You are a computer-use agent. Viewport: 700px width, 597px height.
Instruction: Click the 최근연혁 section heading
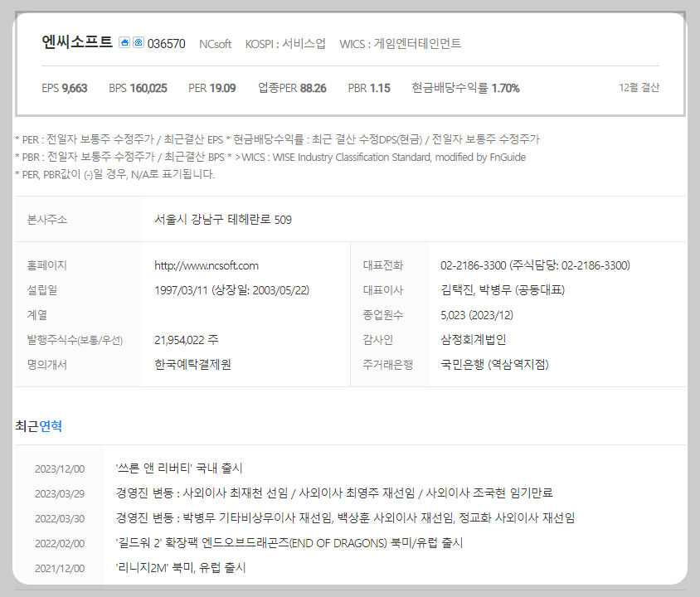click(38, 426)
